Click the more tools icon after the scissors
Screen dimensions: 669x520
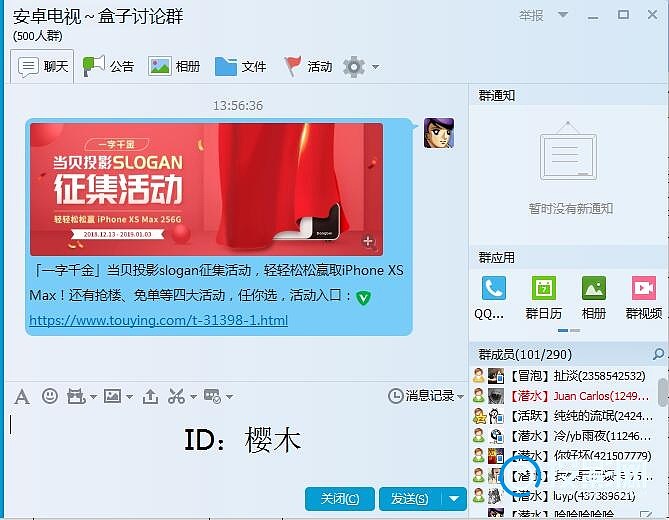pyautogui.click(x=212, y=396)
